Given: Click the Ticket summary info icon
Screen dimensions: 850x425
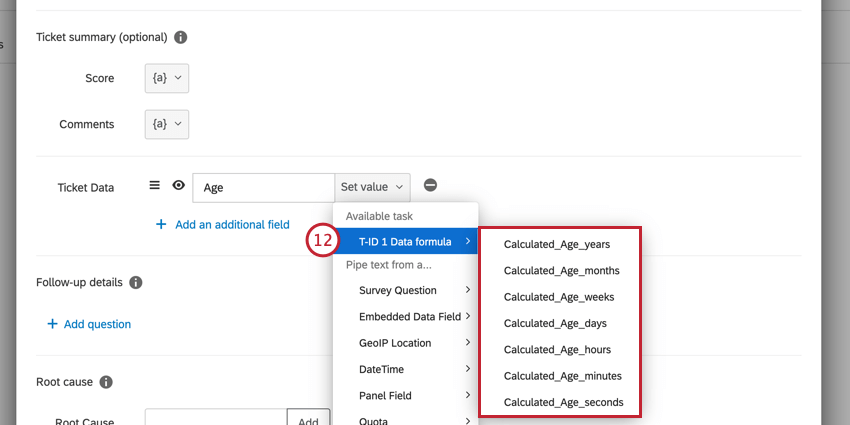Looking at the screenshot, I should (181, 37).
